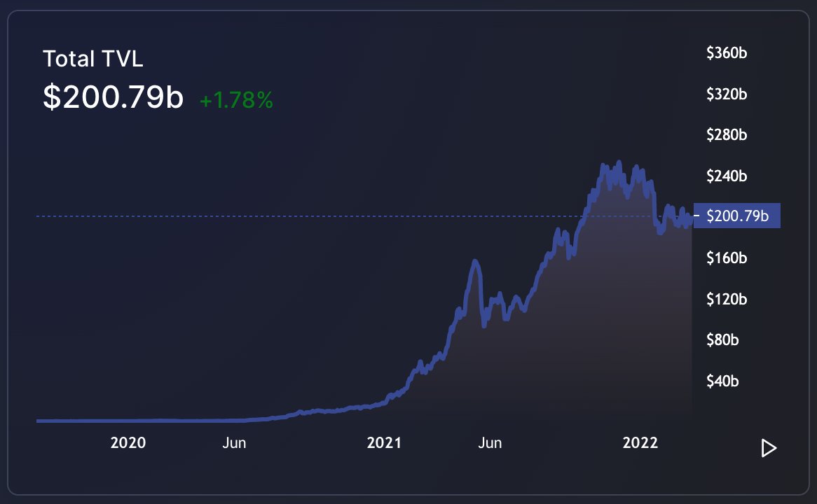The image size is (817, 504).
Task: Expand the first Jun axis label
Action: pyautogui.click(x=234, y=442)
